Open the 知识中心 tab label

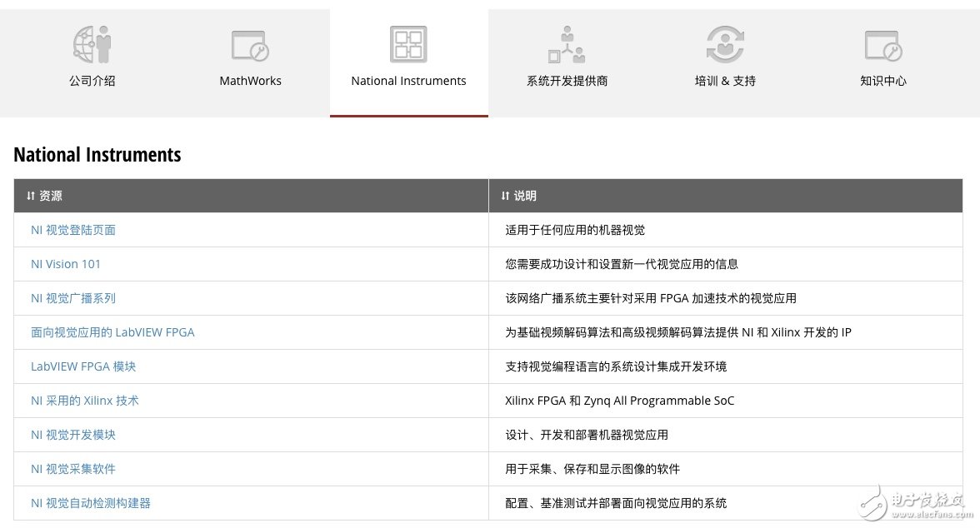point(883,81)
